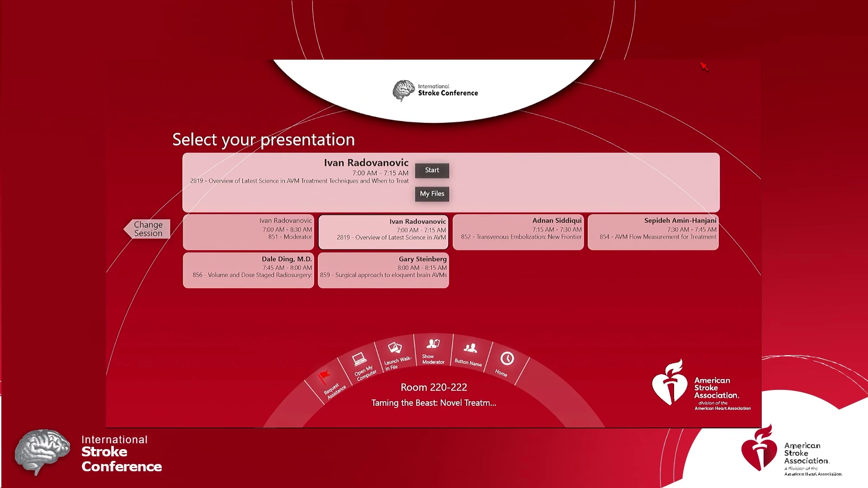Click the Button Name people icon
This screenshot has height=488, width=868.
tap(470, 347)
